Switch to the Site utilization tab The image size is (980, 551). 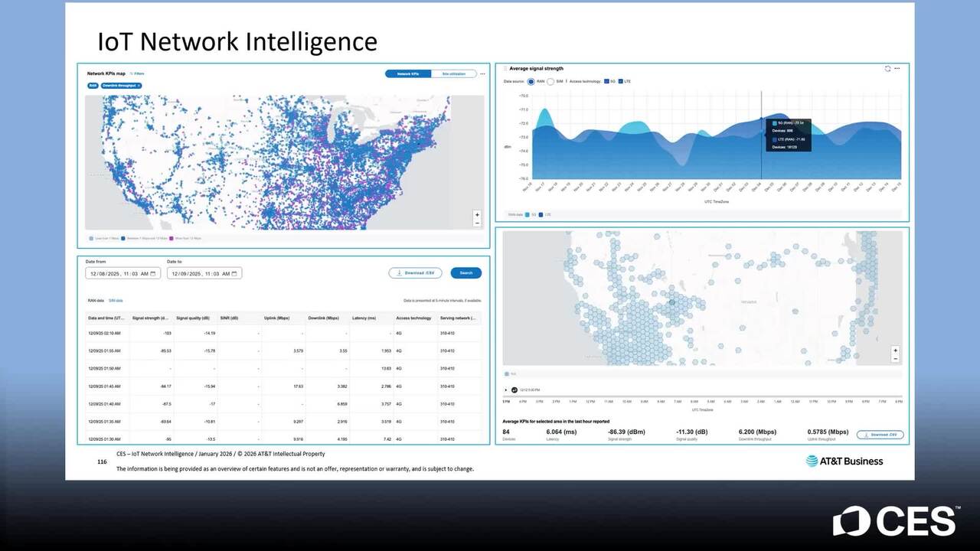pyautogui.click(x=453, y=74)
